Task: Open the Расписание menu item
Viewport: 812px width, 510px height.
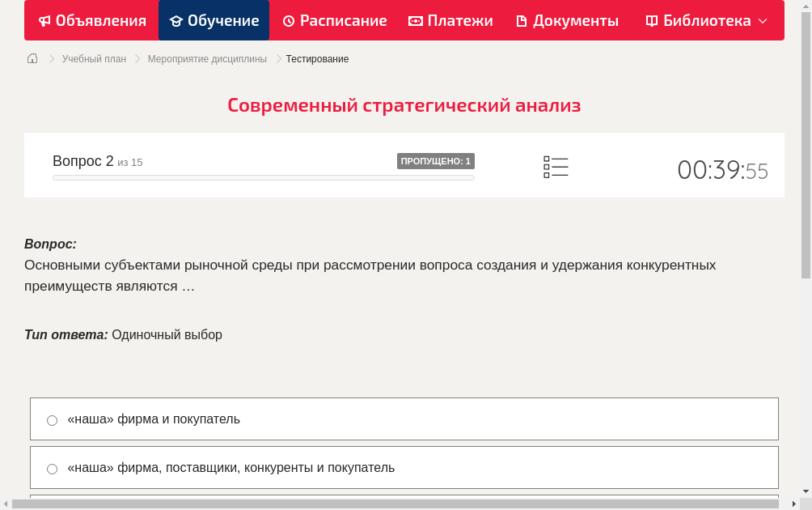Action: click(335, 20)
